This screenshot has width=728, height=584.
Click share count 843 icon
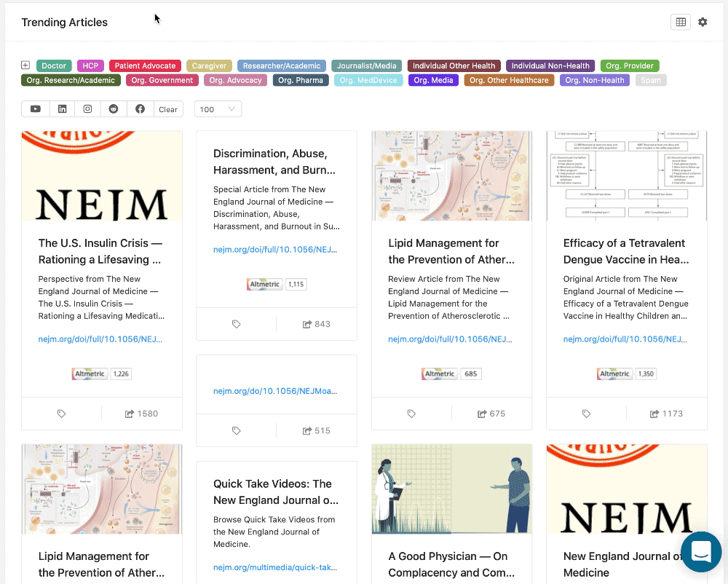click(x=317, y=324)
